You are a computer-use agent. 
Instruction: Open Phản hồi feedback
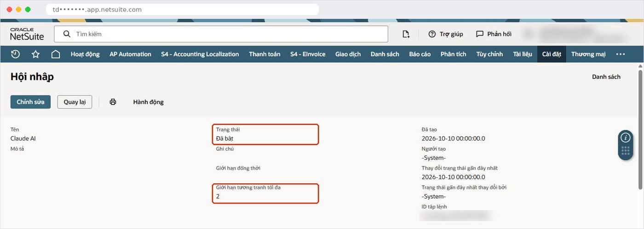tap(494, 34)
